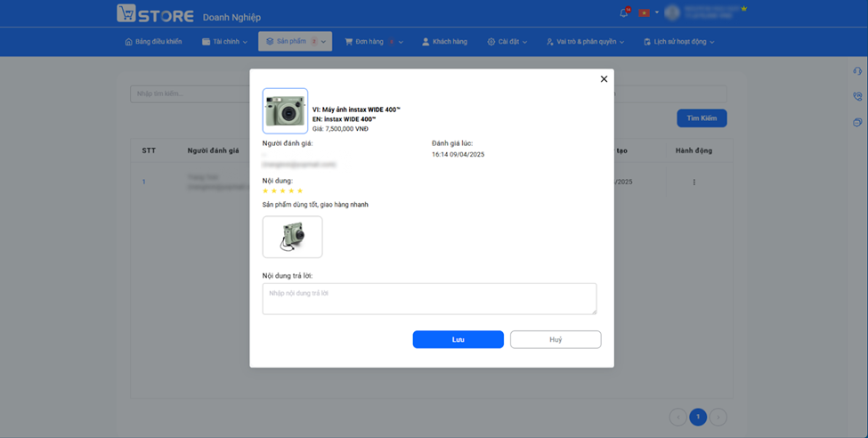Click the chat messages sidebar icon
The height and width of the screenshot is (438, 868).
[857, 122]
